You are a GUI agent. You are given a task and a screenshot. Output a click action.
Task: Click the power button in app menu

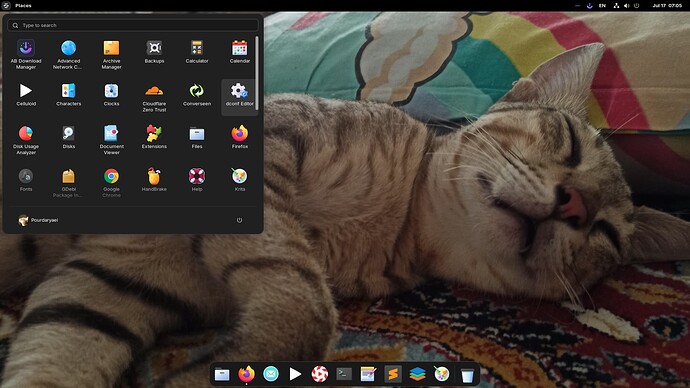pos(239,220)
